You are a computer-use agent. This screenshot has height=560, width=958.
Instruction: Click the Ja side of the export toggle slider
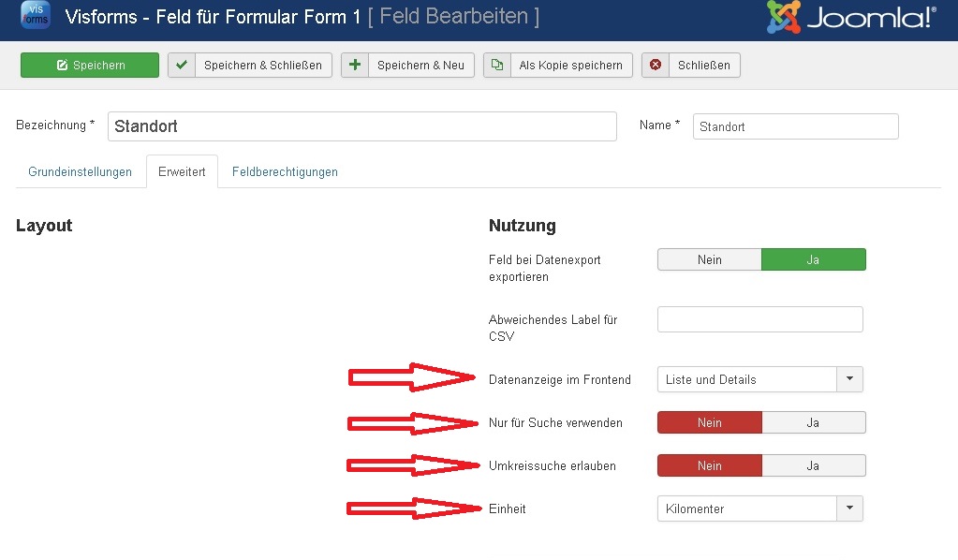click(x=814, y=259)
